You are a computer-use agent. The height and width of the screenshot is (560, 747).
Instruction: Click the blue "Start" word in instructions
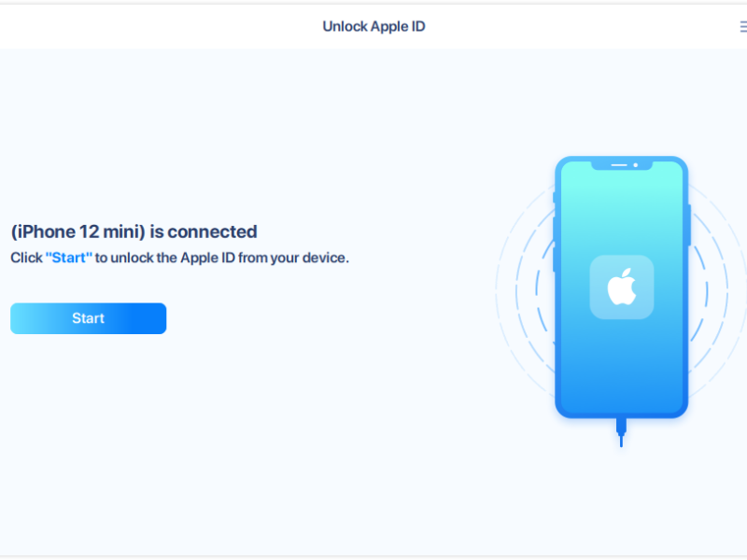(x=69, y=258)
